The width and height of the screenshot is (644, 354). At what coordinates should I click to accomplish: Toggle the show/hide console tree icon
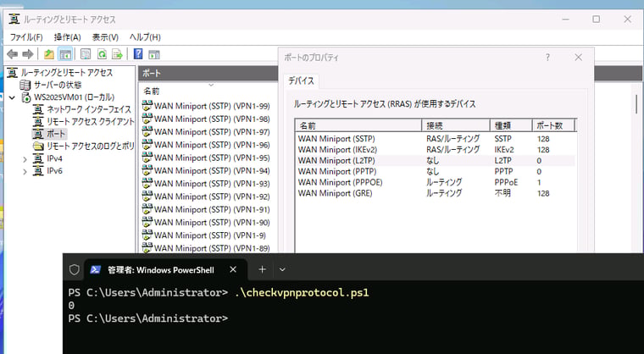click(65, 54)
